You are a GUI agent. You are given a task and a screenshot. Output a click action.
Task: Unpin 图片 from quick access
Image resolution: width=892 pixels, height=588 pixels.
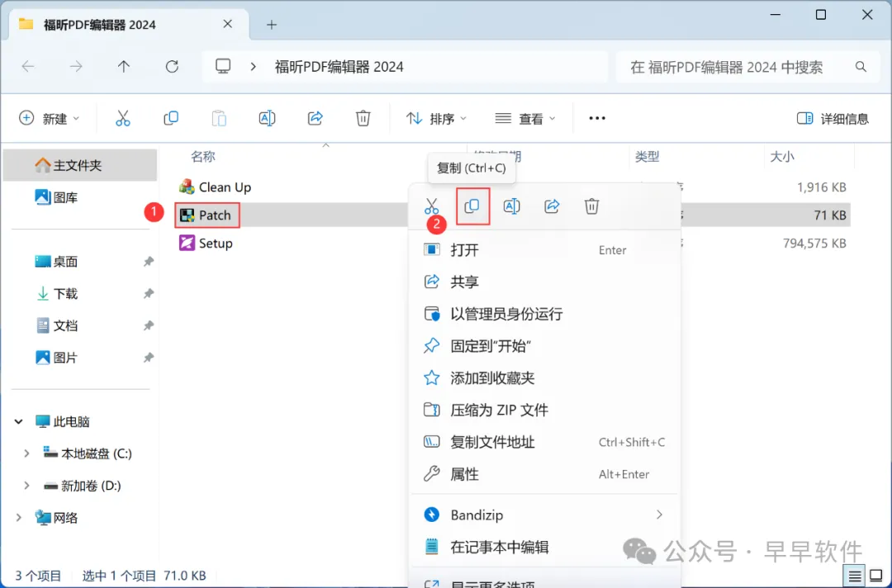pos(149,358)
